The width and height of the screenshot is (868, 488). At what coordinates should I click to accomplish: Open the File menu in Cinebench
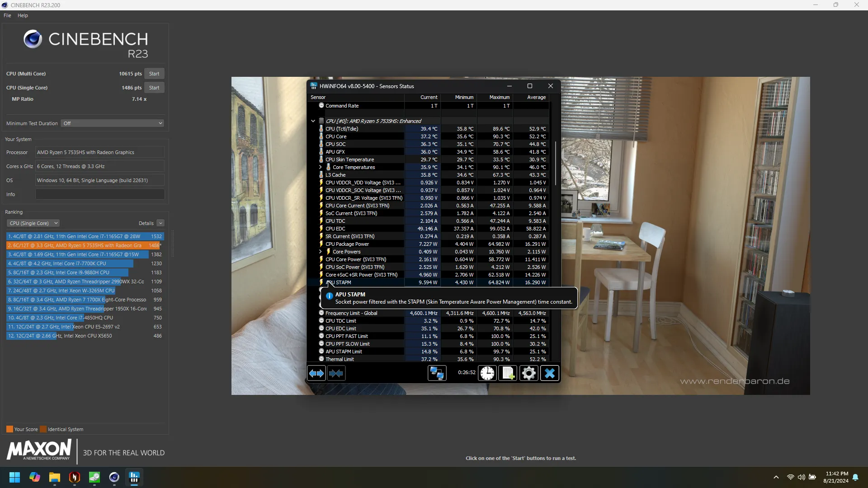(7, 15)
